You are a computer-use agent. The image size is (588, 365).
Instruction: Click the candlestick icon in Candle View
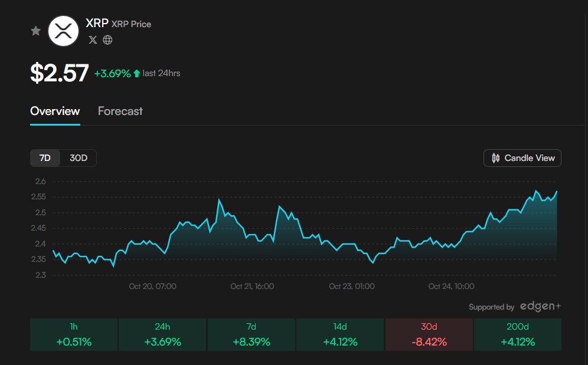point(496,158)
